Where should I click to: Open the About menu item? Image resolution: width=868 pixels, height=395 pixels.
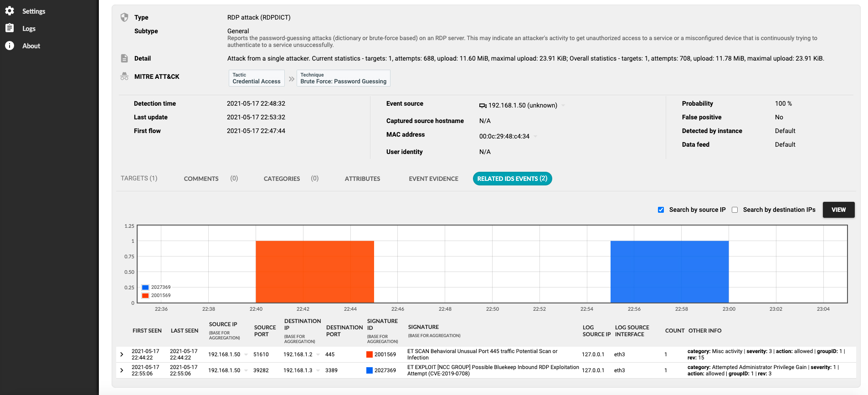[x=31, y=46]
